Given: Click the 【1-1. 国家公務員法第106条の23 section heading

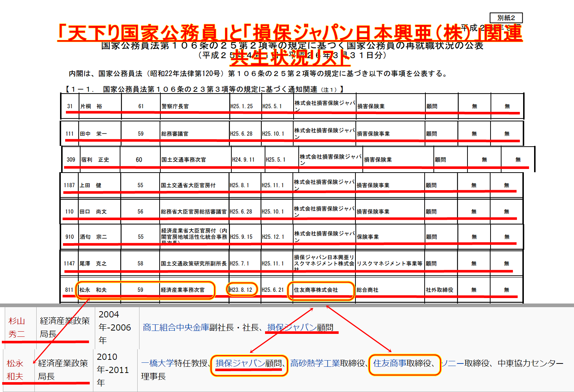Looking at the screenshot, I should [x=204, y=89].
